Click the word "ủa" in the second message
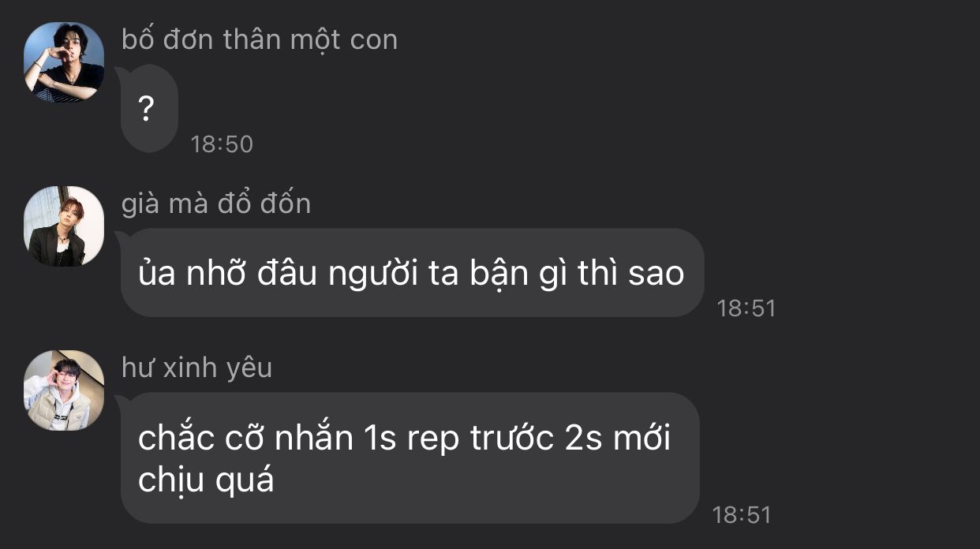This screenshot has width=980, height=549. pos(157,273)
